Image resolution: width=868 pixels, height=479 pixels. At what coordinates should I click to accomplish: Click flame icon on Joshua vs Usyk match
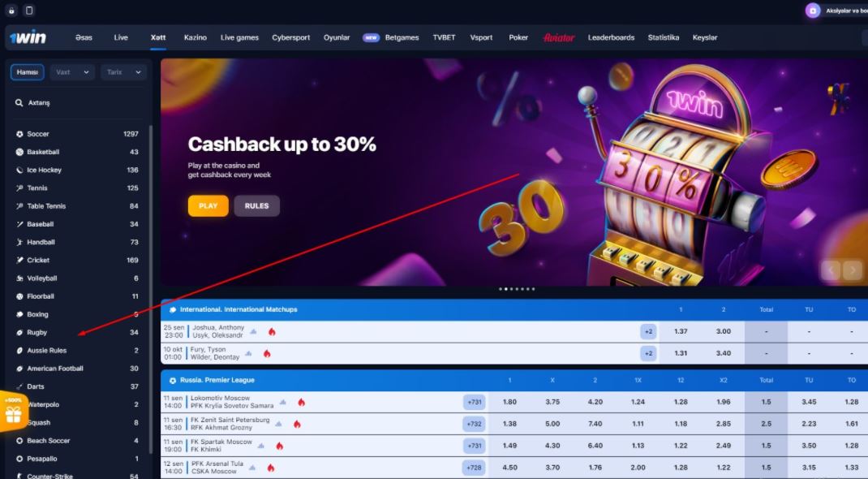(x=272, y=331)
